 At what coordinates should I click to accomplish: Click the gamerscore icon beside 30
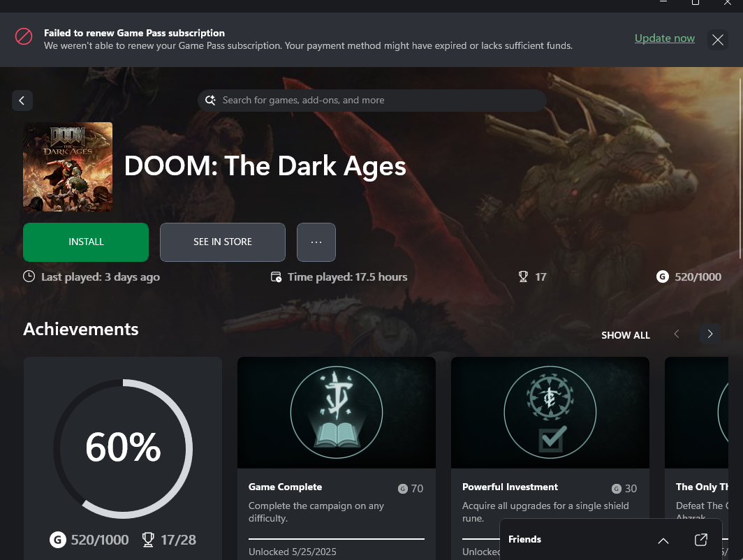tap(617, 489)
